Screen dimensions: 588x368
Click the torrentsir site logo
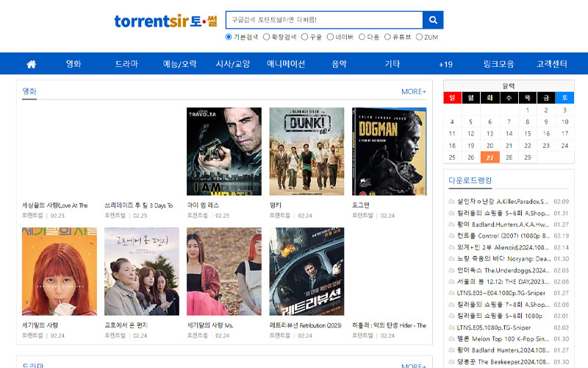[x=166, y=21]
